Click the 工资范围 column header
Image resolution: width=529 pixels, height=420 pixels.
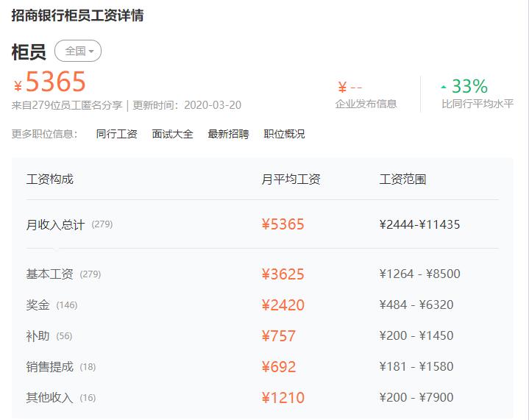click(x=402, y=179)
